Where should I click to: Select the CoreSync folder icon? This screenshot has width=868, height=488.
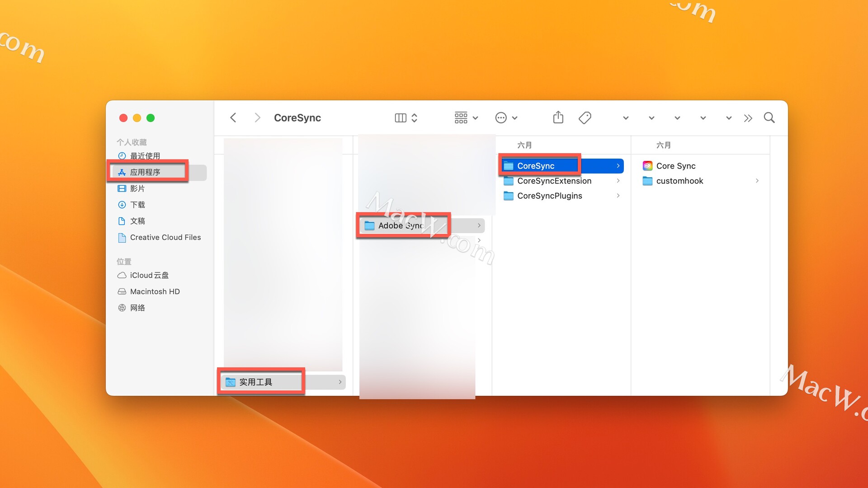pyautogui.click(x=509, y=166)
